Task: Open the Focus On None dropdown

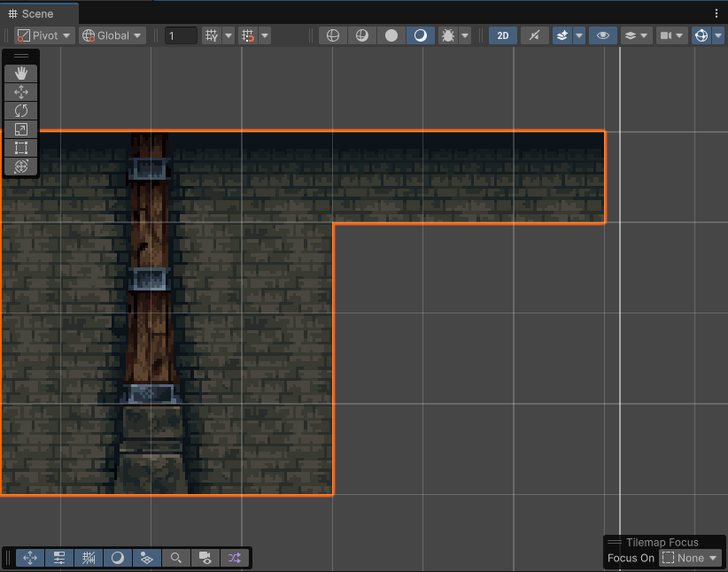Action: [x=691, y=558]
